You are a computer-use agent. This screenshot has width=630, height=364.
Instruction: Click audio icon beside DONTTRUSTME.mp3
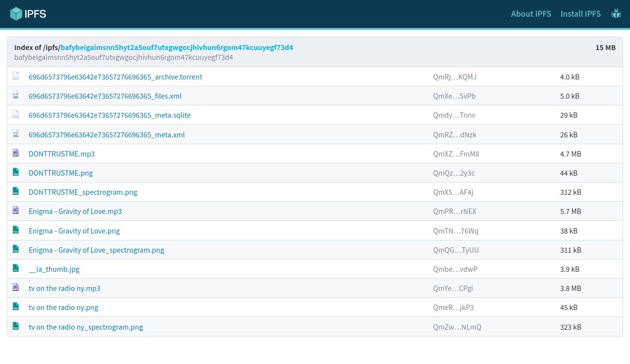point(16,153)
